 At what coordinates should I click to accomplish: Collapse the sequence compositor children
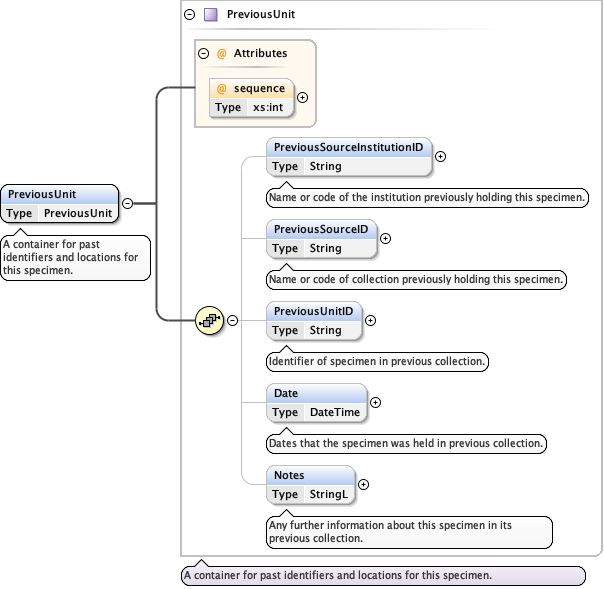(x=232, y=320)
